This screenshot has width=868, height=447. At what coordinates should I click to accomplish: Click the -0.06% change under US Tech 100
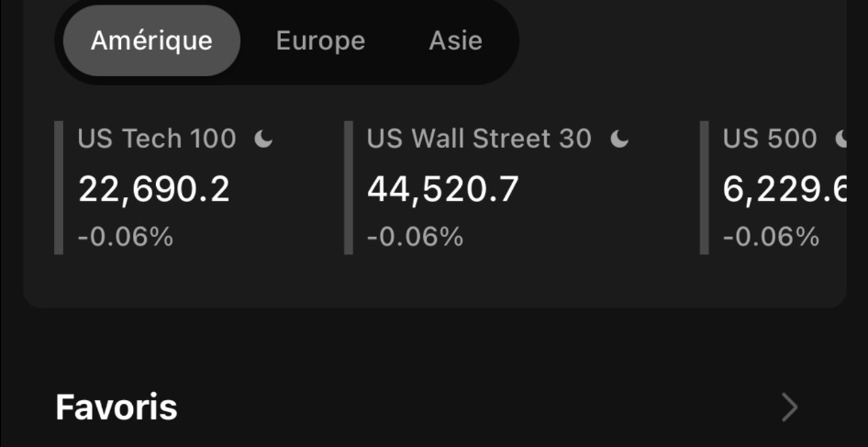[126, 237]
